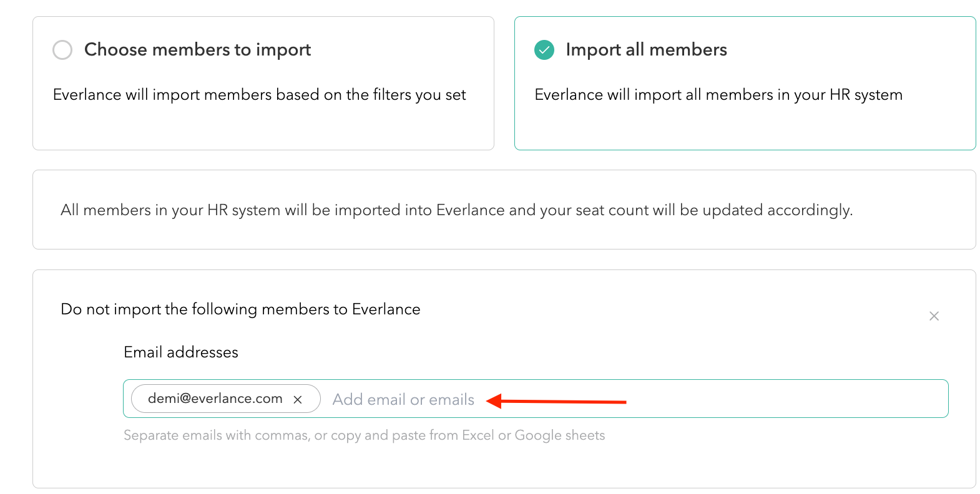Viewport: 980px width, 494px height.
Task: Click blank area inside the Import all members card
Action: [743, 128]
